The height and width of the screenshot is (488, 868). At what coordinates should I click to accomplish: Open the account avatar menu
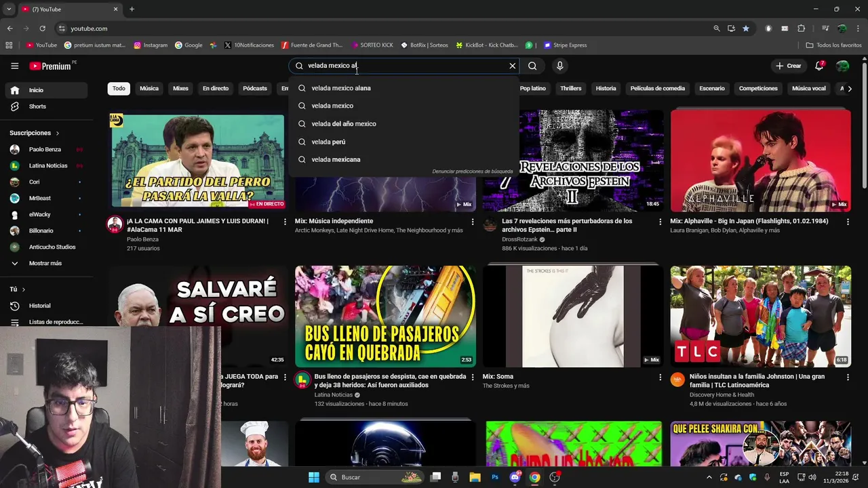tap(842, 66)
